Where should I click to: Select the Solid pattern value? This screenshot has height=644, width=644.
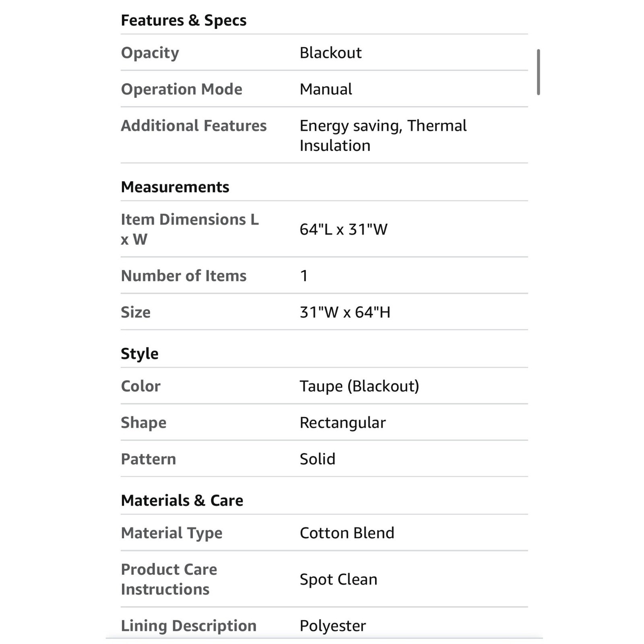tap(317, 459)
